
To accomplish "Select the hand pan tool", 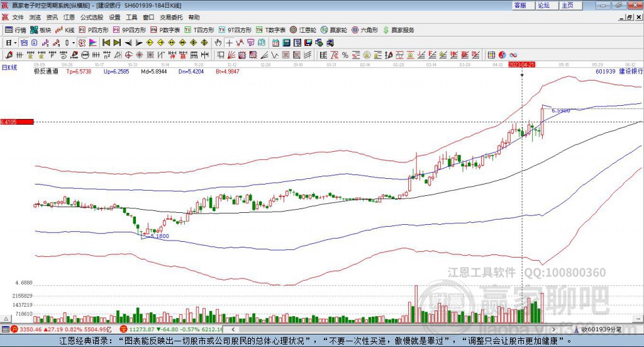I will pyautogui.click(x=218, y=42).
